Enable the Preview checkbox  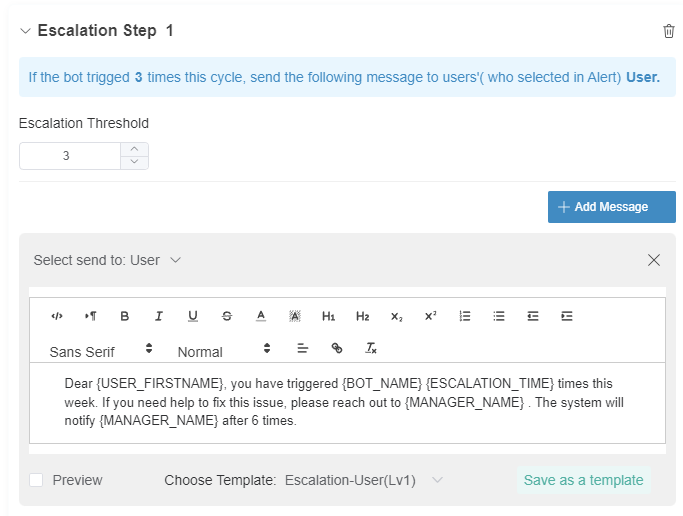pos(36,480)
